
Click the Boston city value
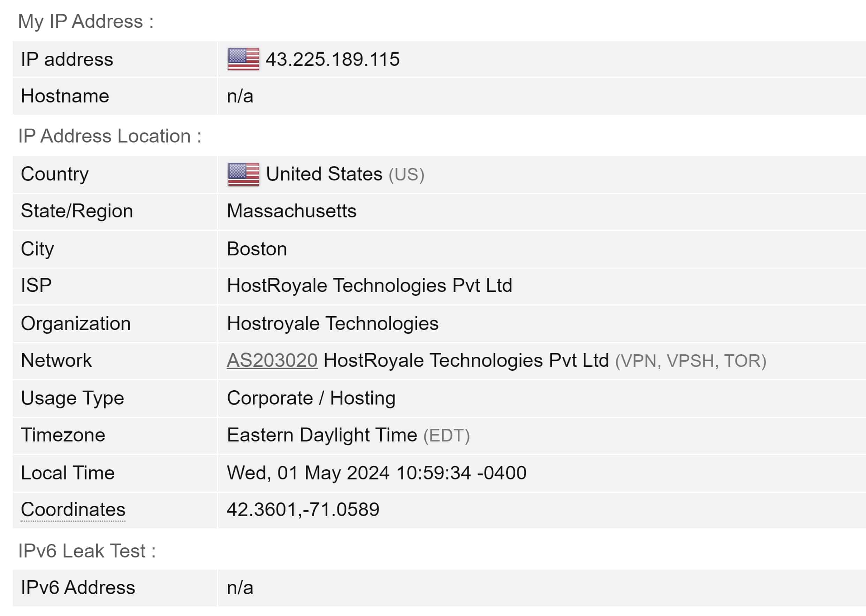(257, 249)
